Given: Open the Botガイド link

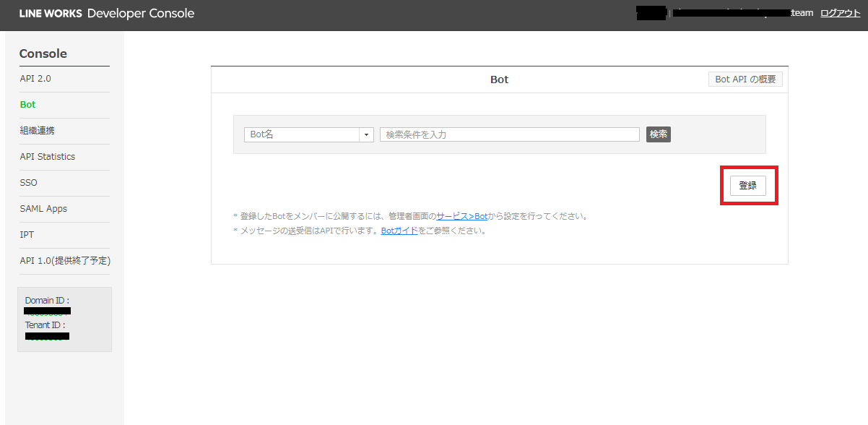Looking at the screenshot, I should pyautogui.click(x=399, y=231).
